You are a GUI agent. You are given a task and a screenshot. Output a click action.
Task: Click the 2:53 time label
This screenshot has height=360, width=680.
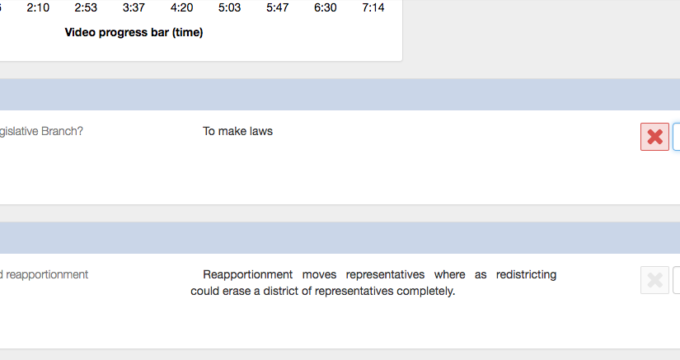[86, 7]
